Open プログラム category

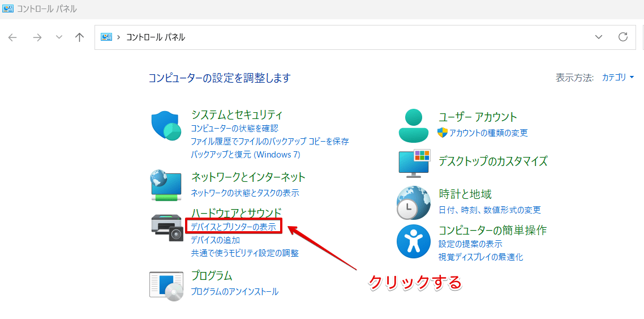[212, 275]
